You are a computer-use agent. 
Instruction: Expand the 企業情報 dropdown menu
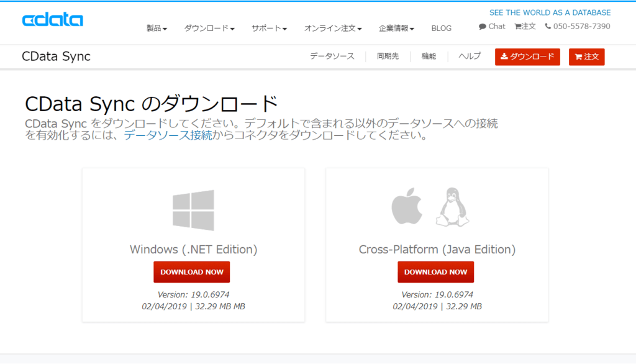[396, 28]
